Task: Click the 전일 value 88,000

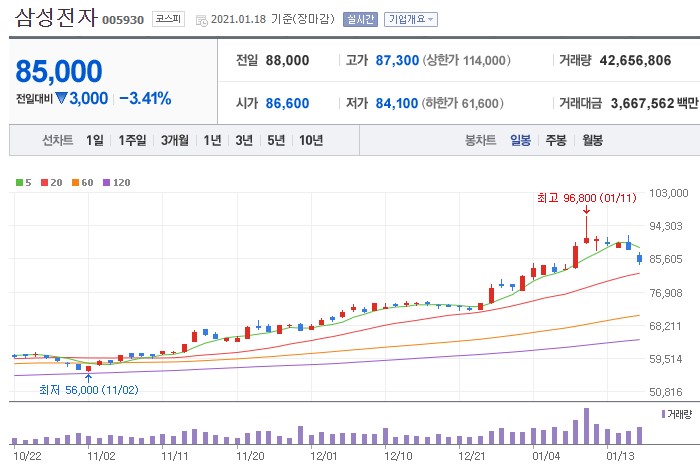Action: [288, 60]
